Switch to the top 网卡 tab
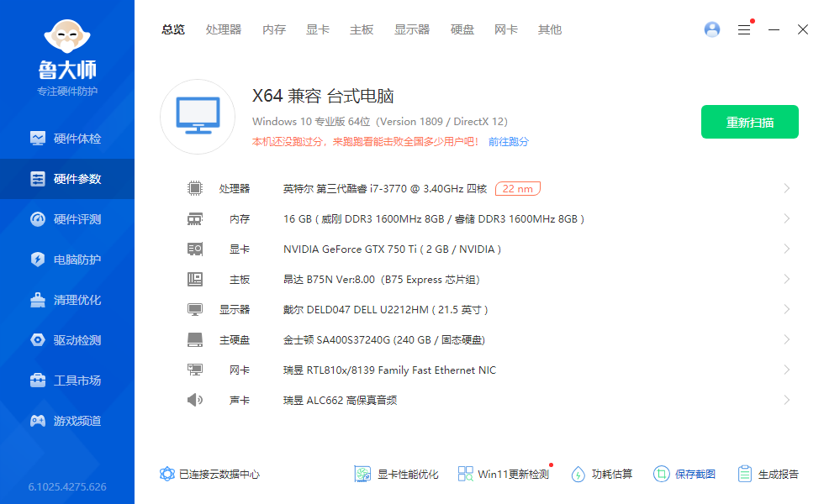The height and width of the screenshot is (504, 824). (x=506, y=30)
